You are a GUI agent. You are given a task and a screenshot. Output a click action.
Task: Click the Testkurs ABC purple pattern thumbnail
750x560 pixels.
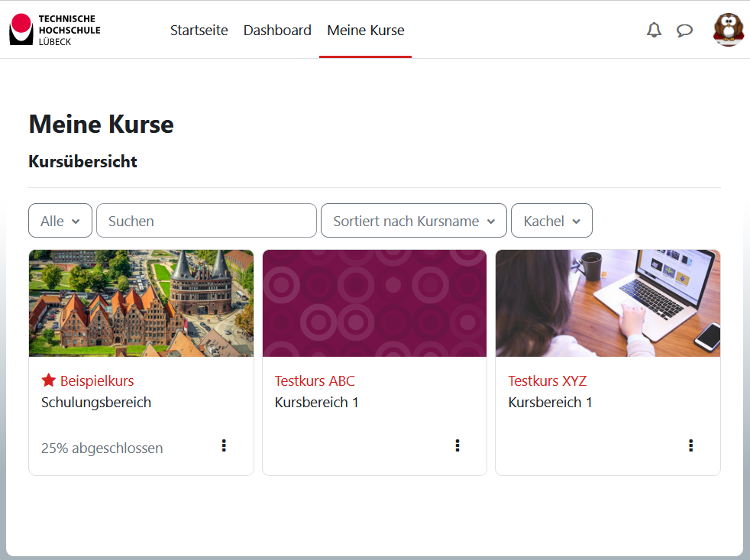tap(374, 303)
